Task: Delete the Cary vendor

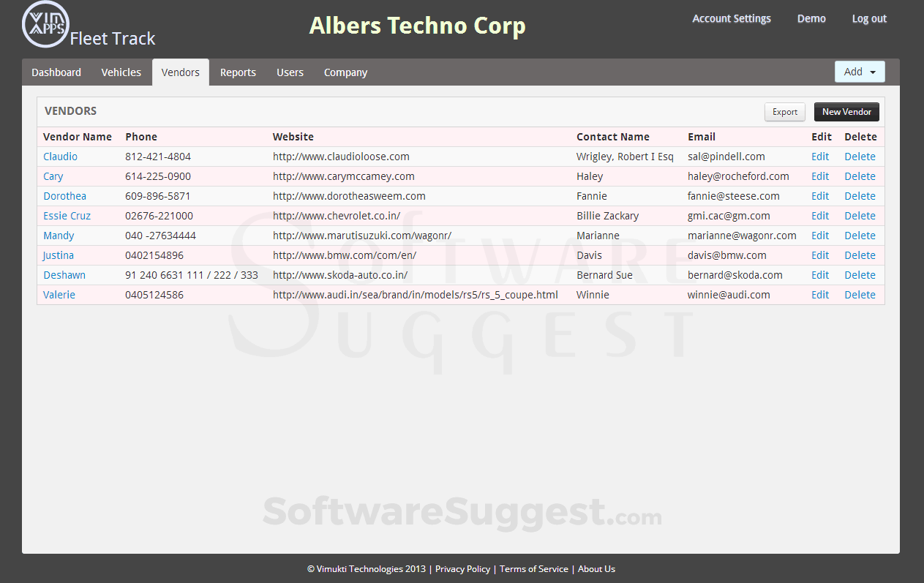Action: tap(860, 176)
